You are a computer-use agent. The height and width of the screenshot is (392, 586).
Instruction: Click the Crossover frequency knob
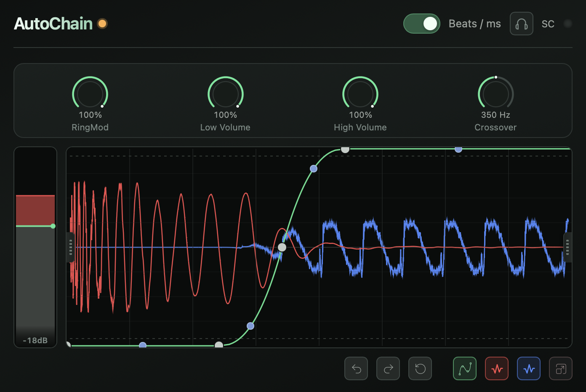pyautogui.click(x=496, y=94)
